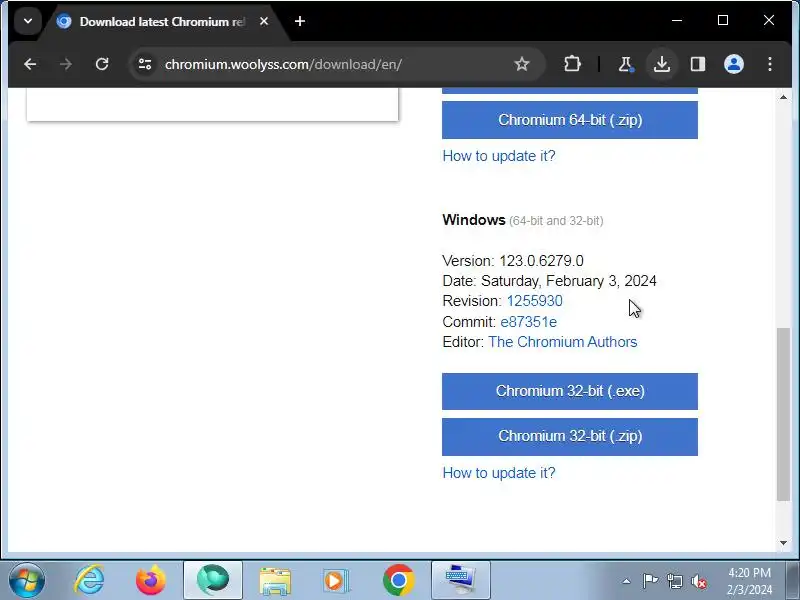800x600 pixels.
Task: Select the Download latest Chromium tab
Action: [163, 21]
